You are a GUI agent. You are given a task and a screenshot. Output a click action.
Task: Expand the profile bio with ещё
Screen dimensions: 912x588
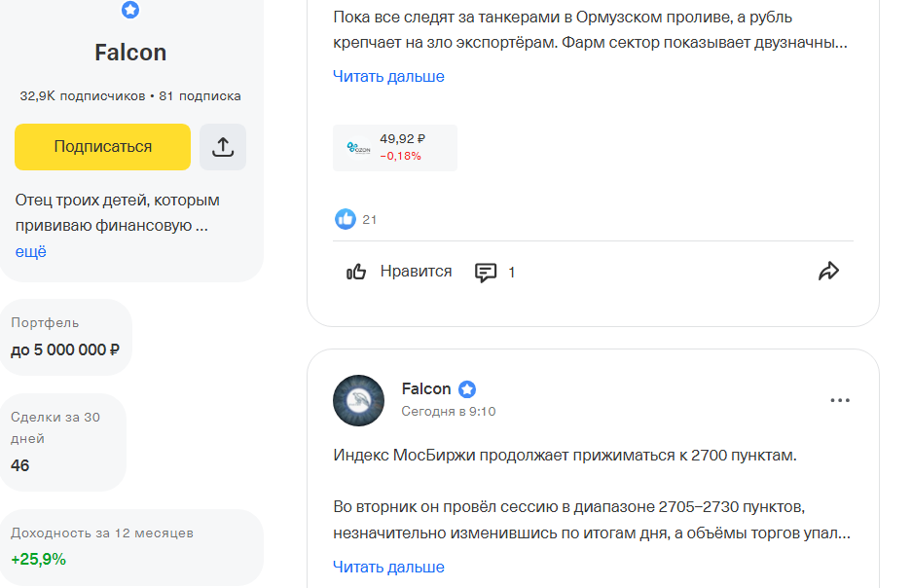click(x=31, y=251)
